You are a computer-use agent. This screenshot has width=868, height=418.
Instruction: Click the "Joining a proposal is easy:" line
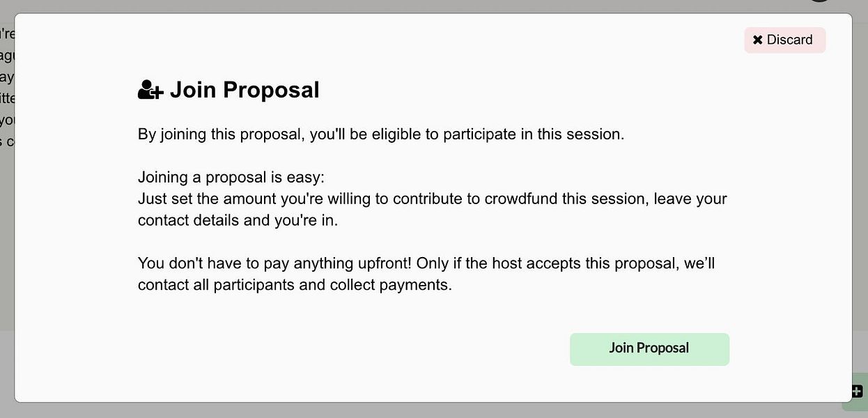tap(231, 177)
